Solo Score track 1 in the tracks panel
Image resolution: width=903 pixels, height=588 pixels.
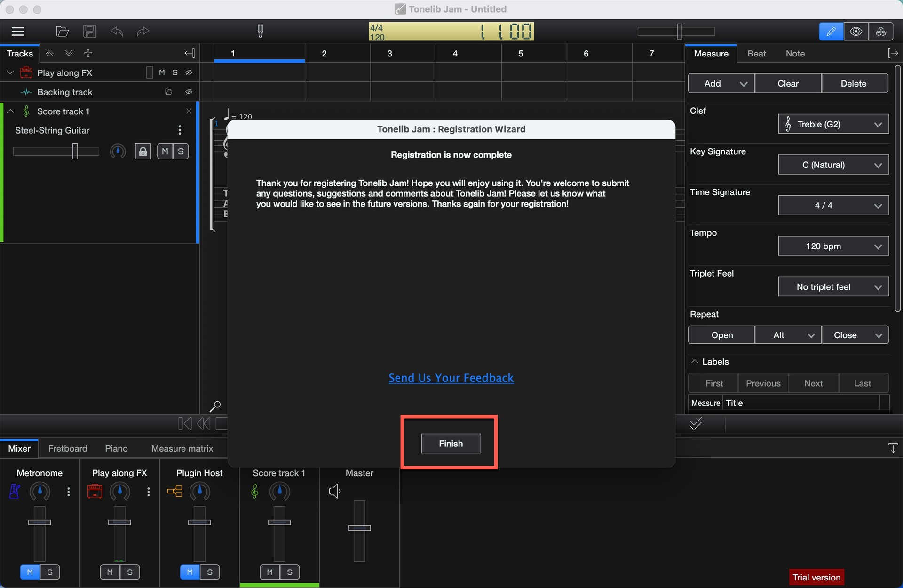[181, 151]
